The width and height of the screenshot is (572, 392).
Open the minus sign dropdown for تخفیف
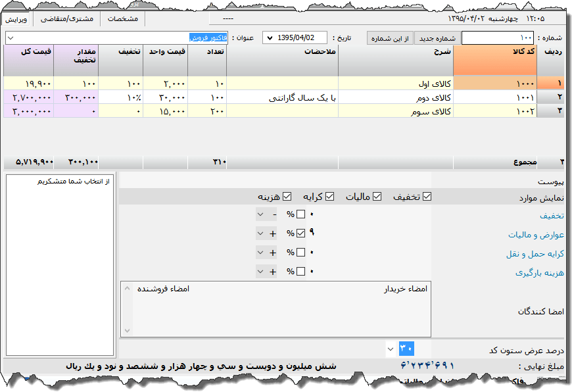click(262, 214)
